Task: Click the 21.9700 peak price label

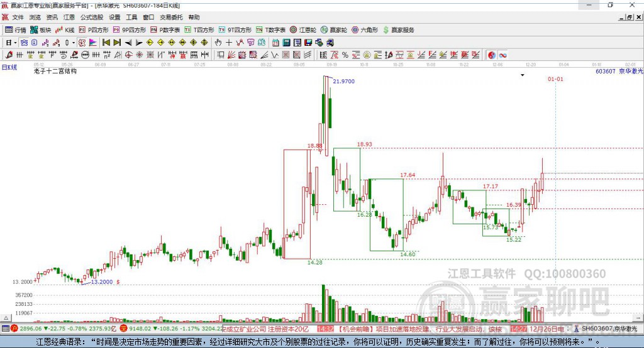Action: (344, 81)
